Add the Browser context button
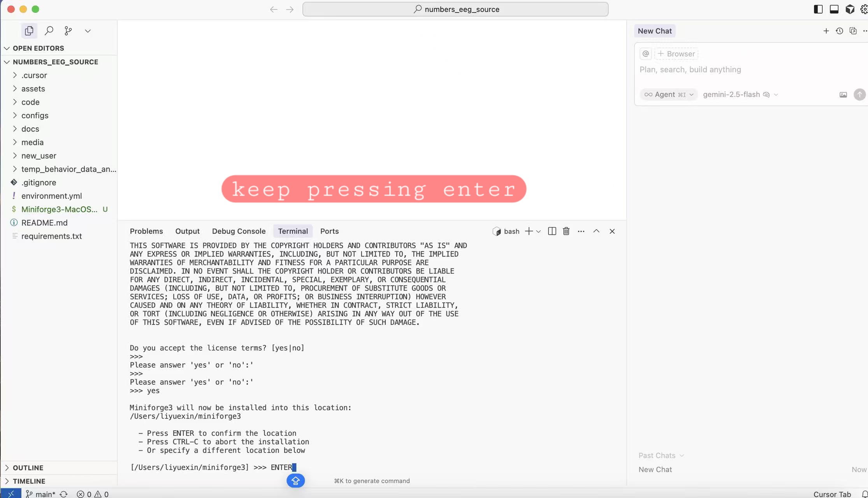Screen dimensions: 868x498 pyautogui.click(x=676, y=54)
